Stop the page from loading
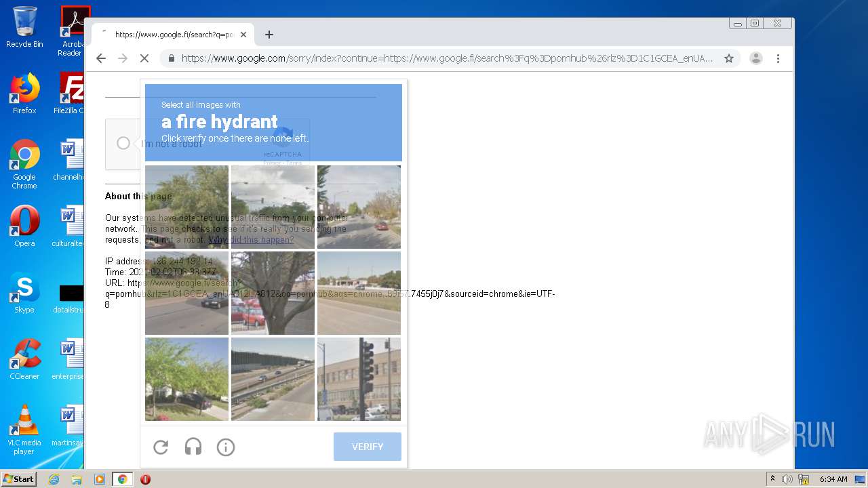 pos(144,58)
